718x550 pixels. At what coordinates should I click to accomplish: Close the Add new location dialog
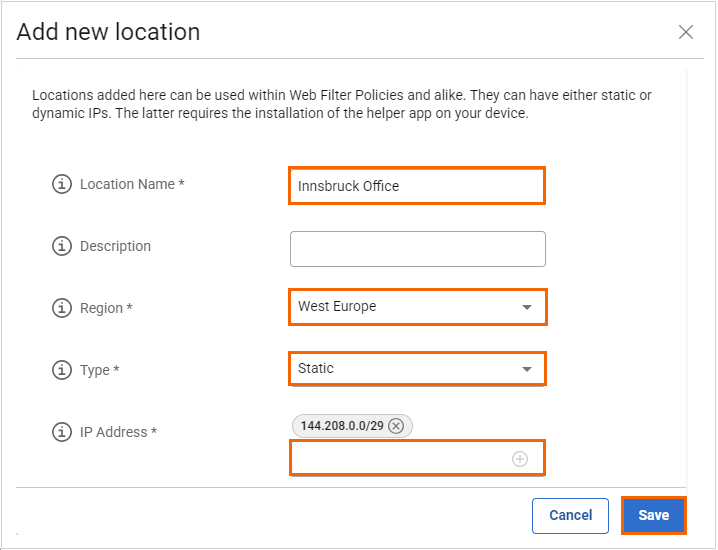point(686,32)
